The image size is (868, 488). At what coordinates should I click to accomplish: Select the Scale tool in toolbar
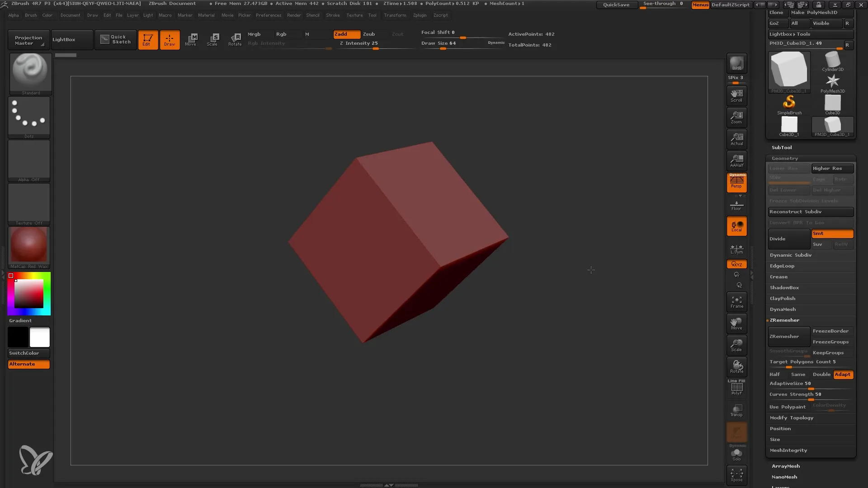[212, 39]
